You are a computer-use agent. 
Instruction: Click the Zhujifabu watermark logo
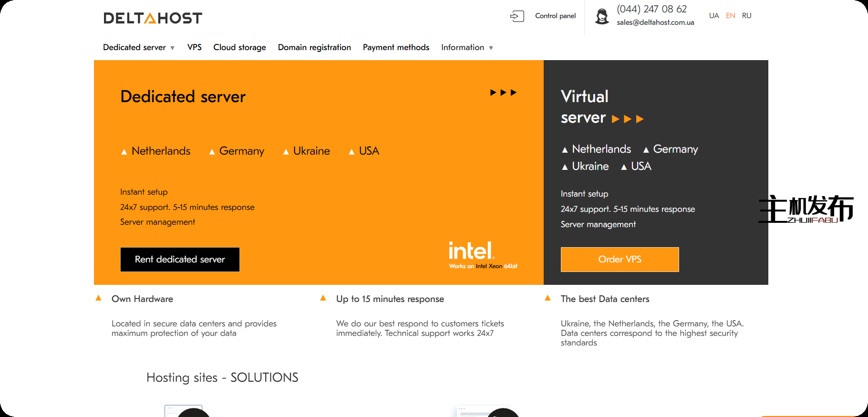[806, 209]
